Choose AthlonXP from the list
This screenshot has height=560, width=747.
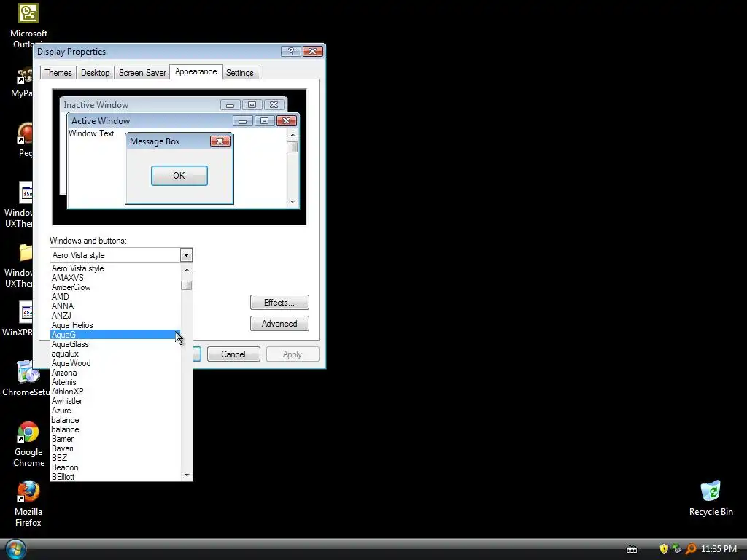pyautogui.click(x=115, y=392)
